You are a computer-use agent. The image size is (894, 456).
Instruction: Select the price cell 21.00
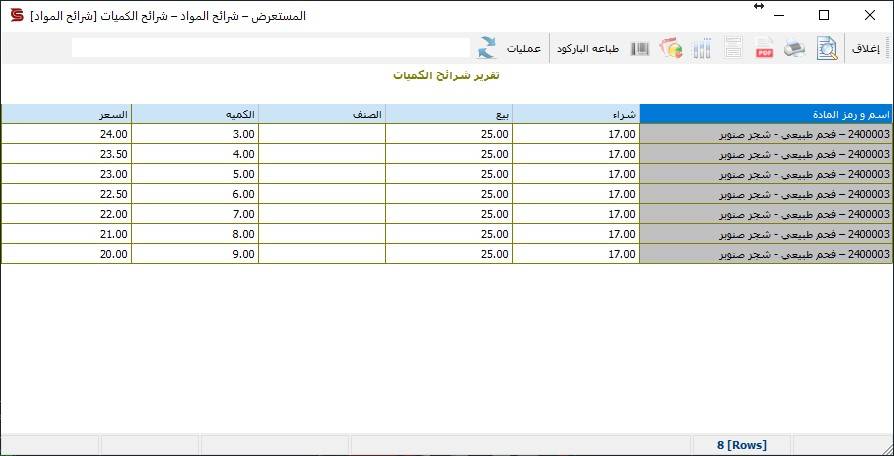[x=66, y=234]
